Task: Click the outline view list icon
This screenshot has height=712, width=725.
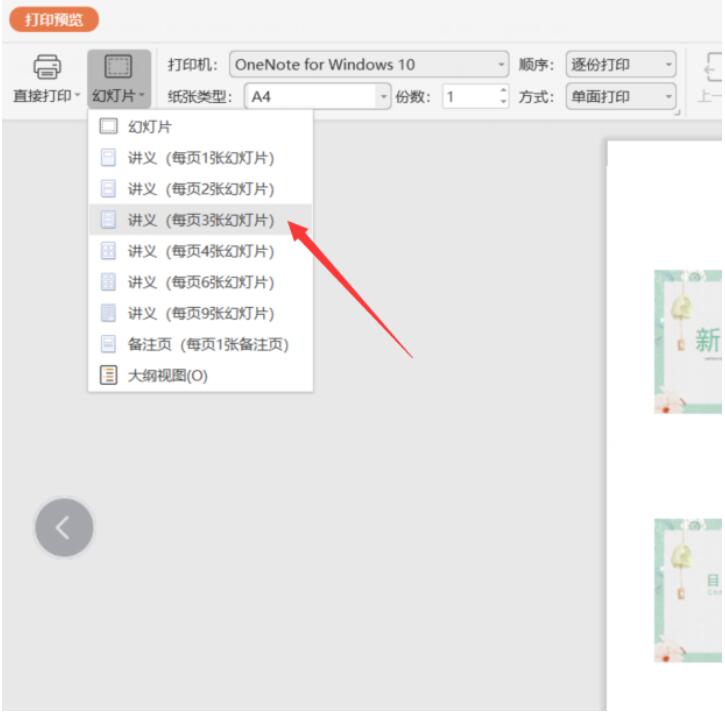Action: point(109,375)
